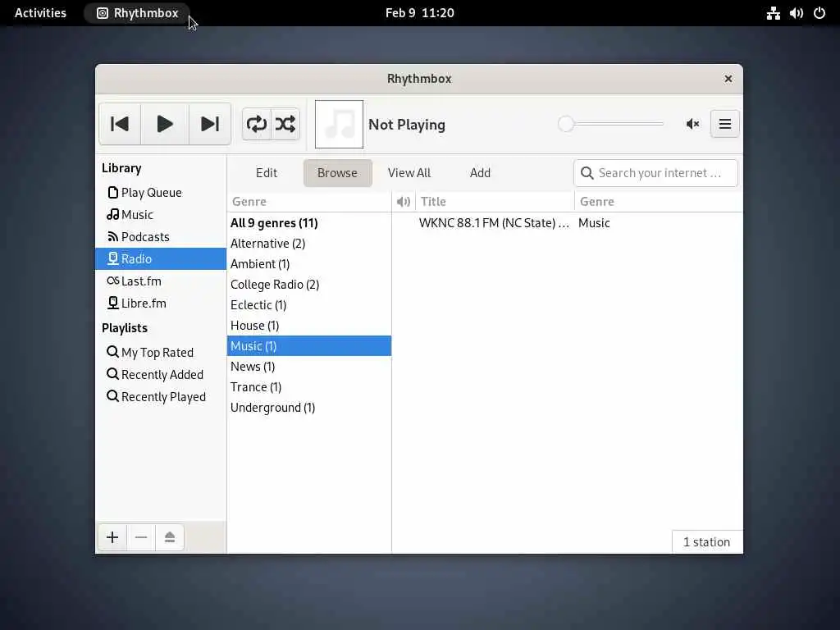Click the muted volume speaker icon
Image resolution: width=840 pixels, height=630 pixels.
click(692, 125)
